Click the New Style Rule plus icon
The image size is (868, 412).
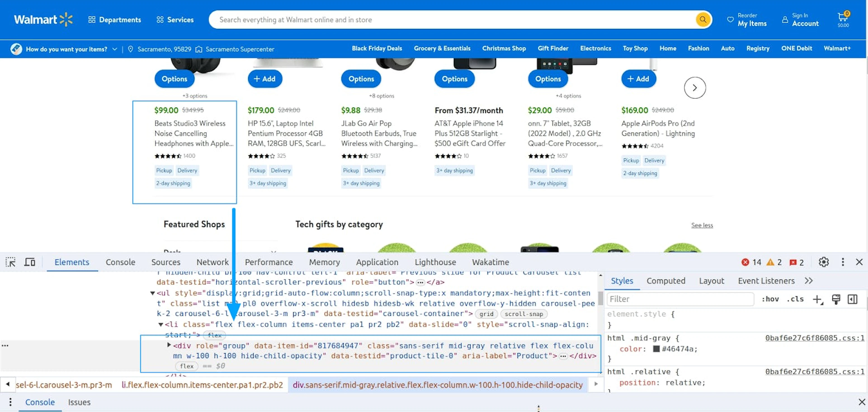(818, 299)
